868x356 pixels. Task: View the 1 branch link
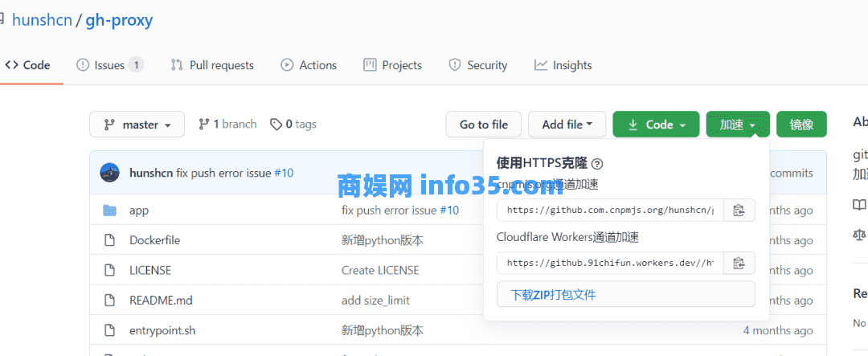[x=227, y=124]
